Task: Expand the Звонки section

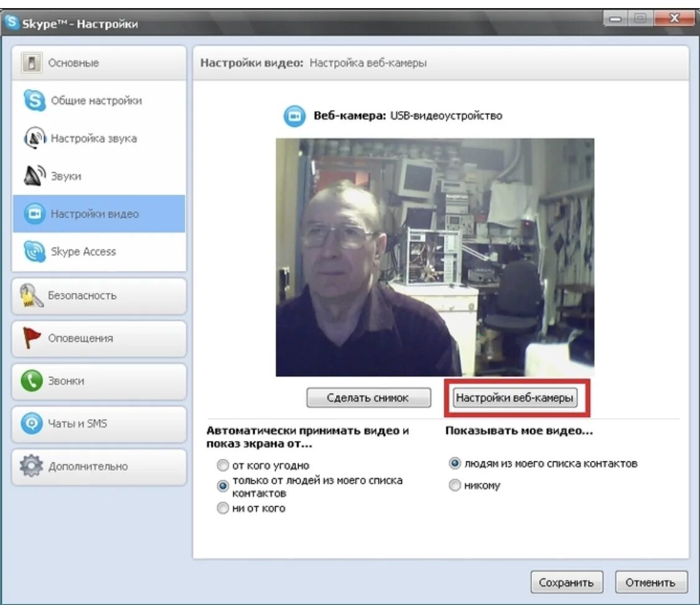Action: pyautogui.click(x=99, y=381)
